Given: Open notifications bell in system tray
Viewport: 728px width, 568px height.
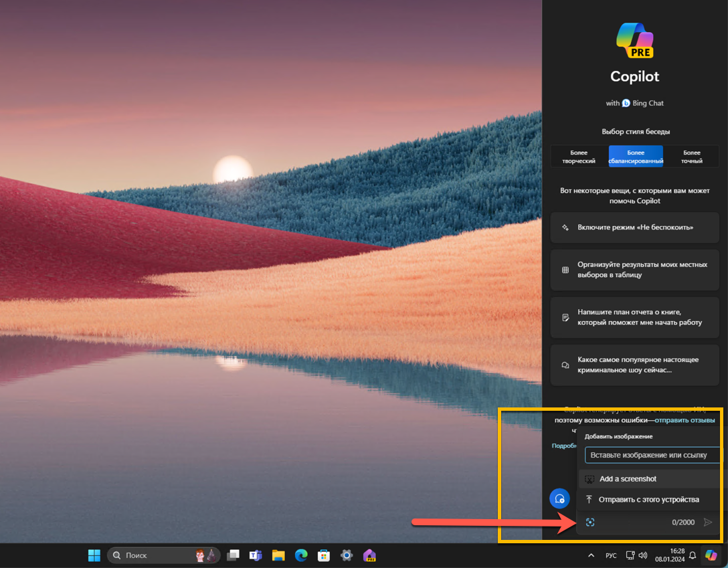Looking at the screenshot, I should pos(693,555).
